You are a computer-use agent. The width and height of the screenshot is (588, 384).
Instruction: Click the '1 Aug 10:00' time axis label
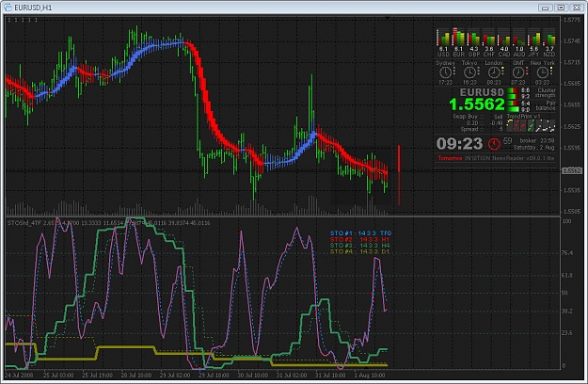(370, 375)
